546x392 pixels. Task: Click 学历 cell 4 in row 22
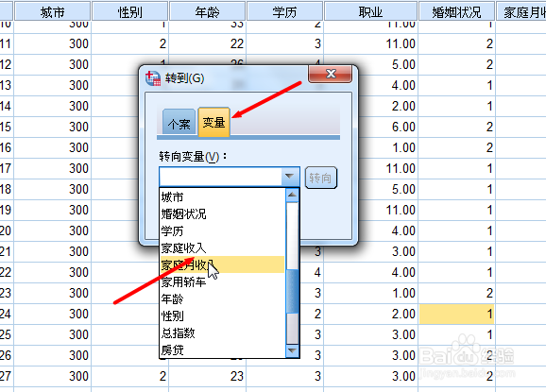(312, 272)
